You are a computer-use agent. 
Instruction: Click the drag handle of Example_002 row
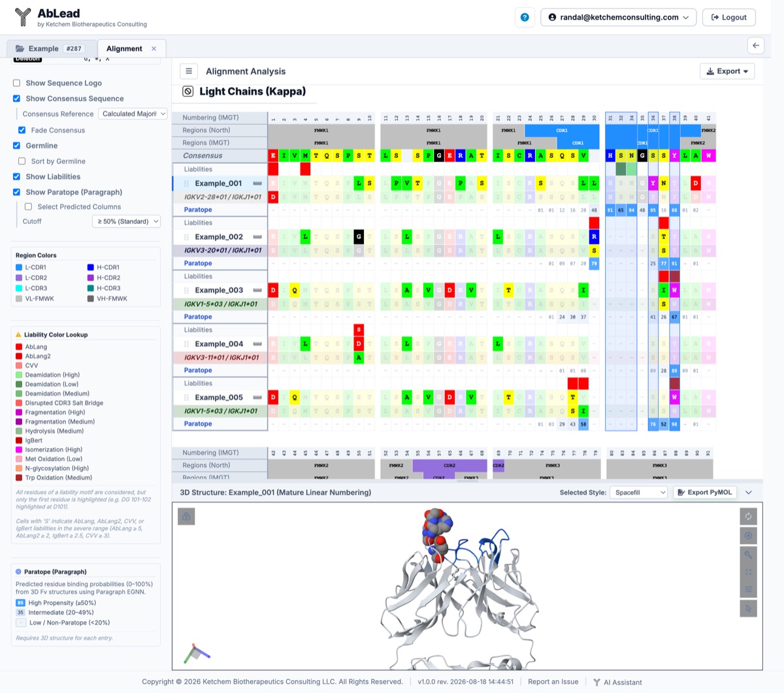(x=187, y=237)
